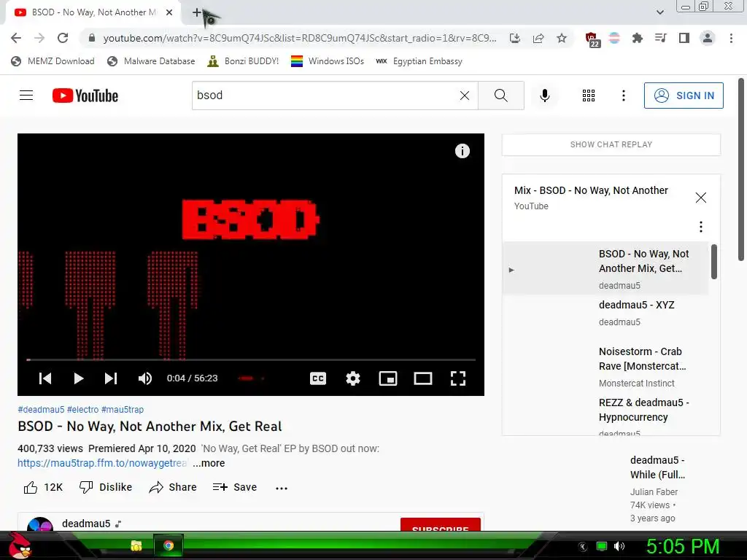Click the browser address bar URL

pos(300,38)
